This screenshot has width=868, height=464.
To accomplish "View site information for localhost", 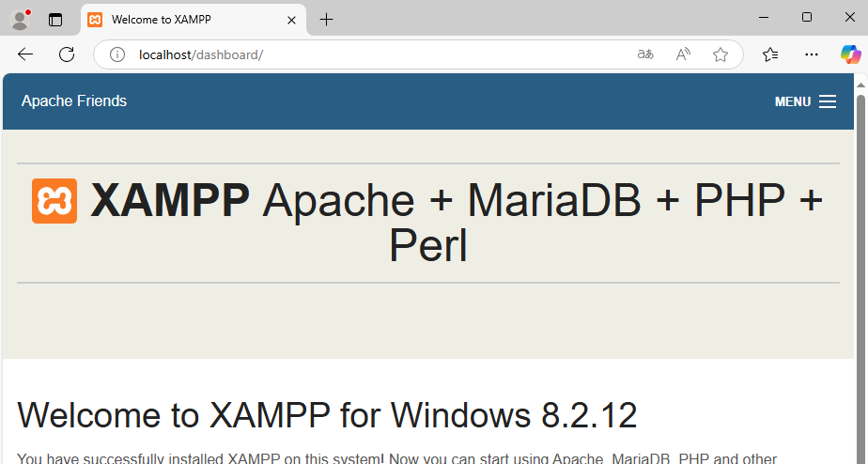I will pyautogui.click(x=117, y=54).
